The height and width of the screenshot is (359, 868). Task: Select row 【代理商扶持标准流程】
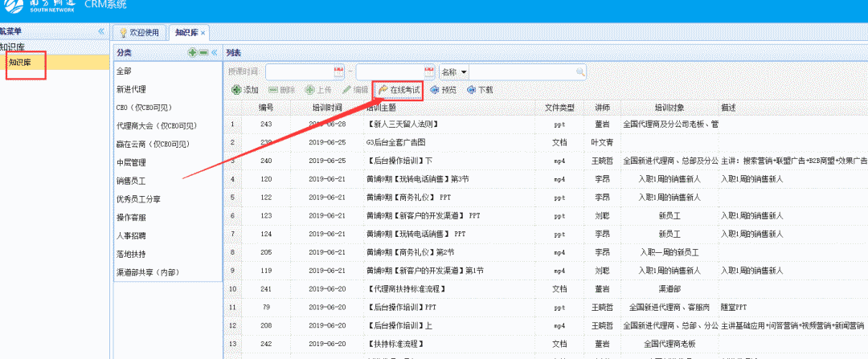coord(545,289)
